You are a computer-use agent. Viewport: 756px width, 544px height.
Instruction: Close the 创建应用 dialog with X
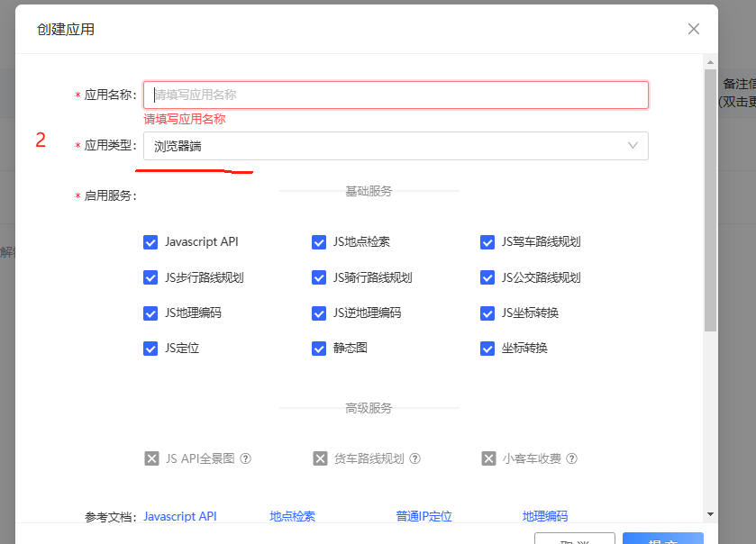693,29
